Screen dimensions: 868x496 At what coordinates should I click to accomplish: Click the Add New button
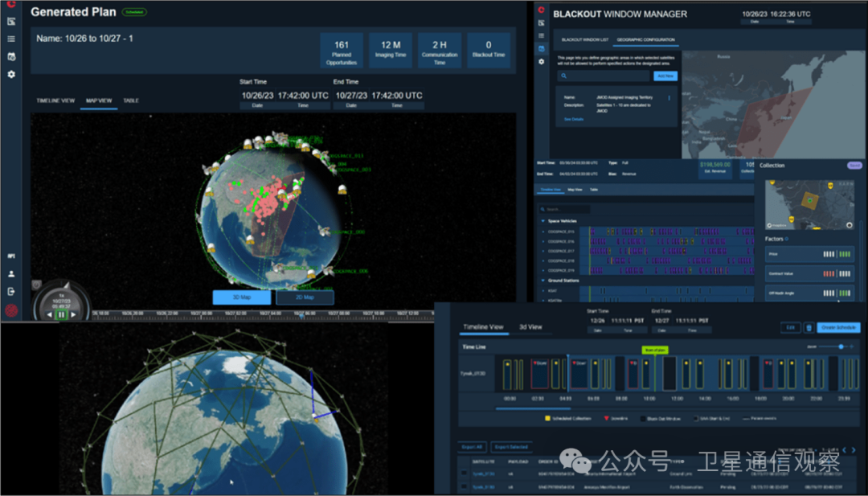(x=665, y=76)
